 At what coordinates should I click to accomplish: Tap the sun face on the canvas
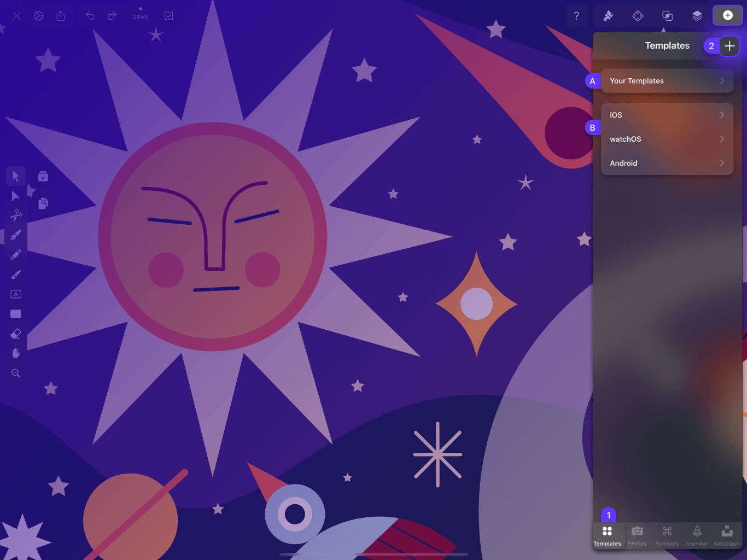tap(213, 237)
